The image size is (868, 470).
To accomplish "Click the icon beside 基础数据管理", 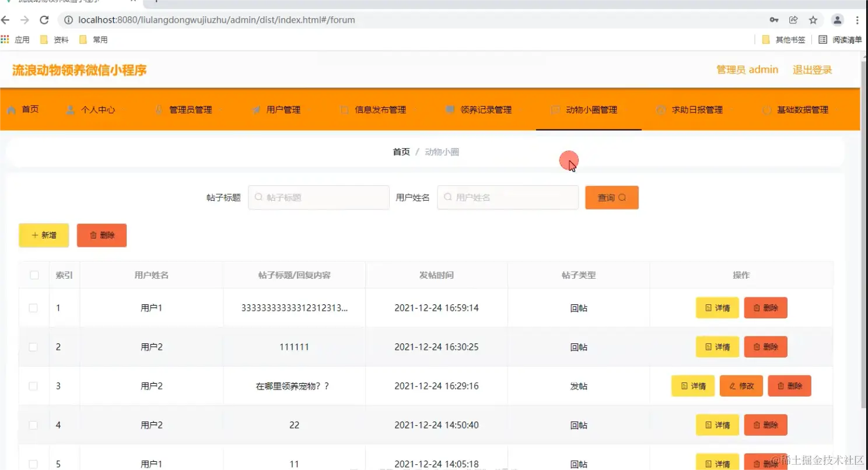I will tap(766, 110).
